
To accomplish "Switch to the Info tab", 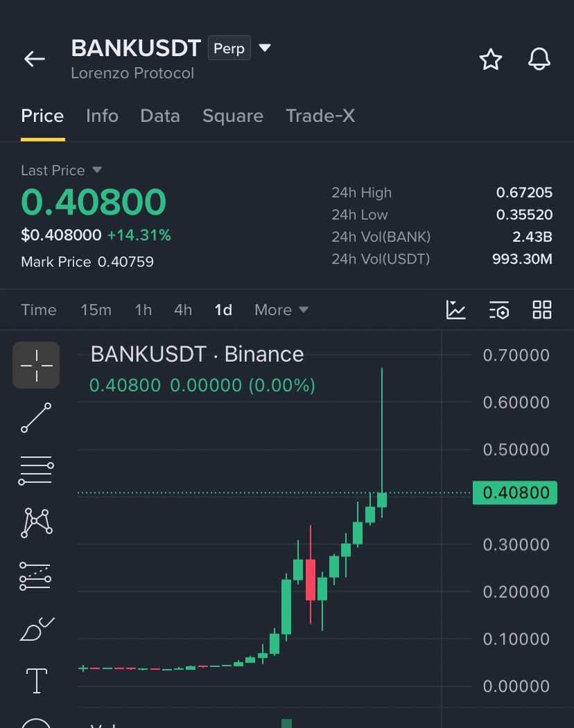I will click(102, 116).
